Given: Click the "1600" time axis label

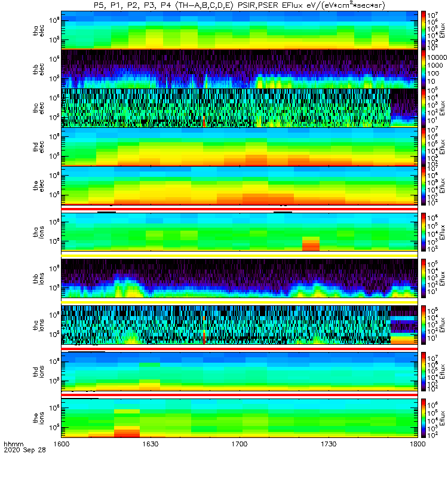Looking at the screenshot, I should coord(62,444).
